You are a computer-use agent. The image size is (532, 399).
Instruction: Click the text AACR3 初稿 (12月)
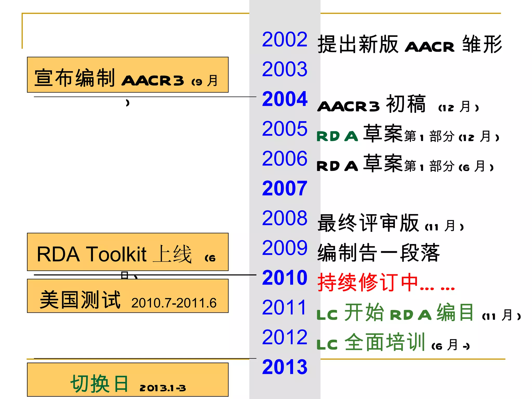tap(398, 104)
